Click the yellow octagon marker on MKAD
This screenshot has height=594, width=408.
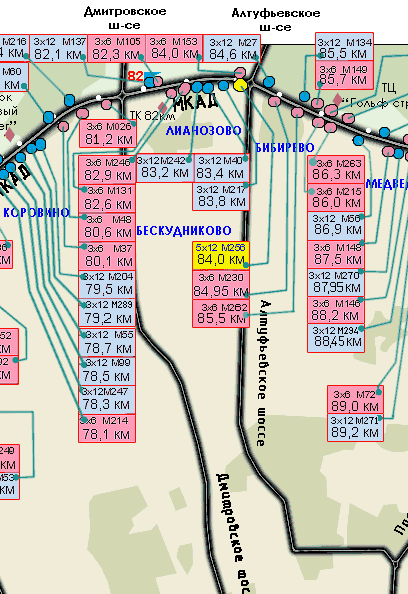coord(241,85)
